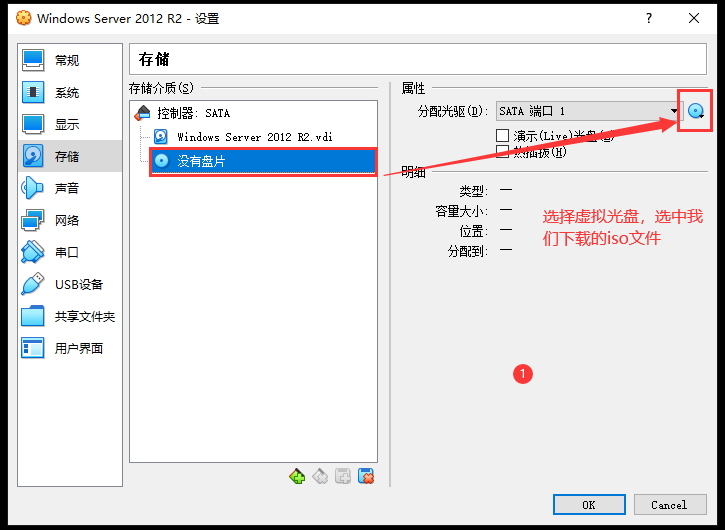Viewport: 725px width, 530px height.
Task: Toggle the 热插拔(H) checkbox
Action: [x=502, y=152]
